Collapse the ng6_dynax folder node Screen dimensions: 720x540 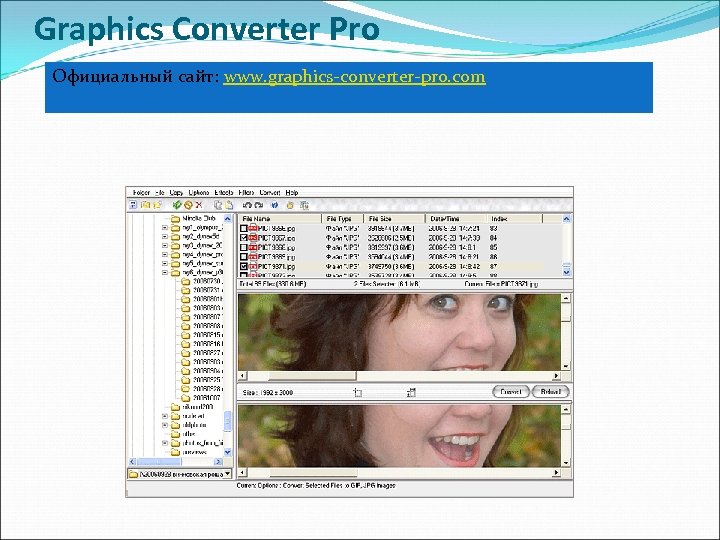[x=165, y=272]
